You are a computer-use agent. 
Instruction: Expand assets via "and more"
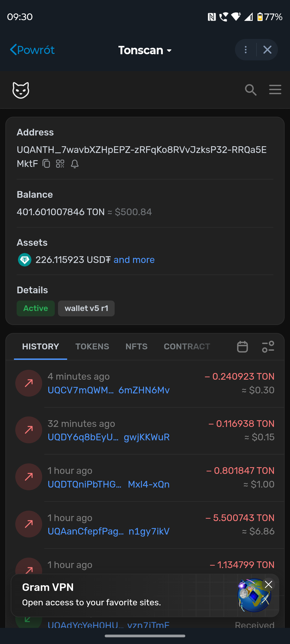[134, 260]
